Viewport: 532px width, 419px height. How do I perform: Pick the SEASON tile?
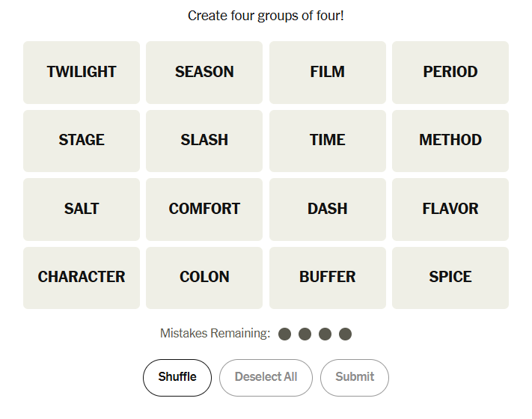tap(204, 73)
